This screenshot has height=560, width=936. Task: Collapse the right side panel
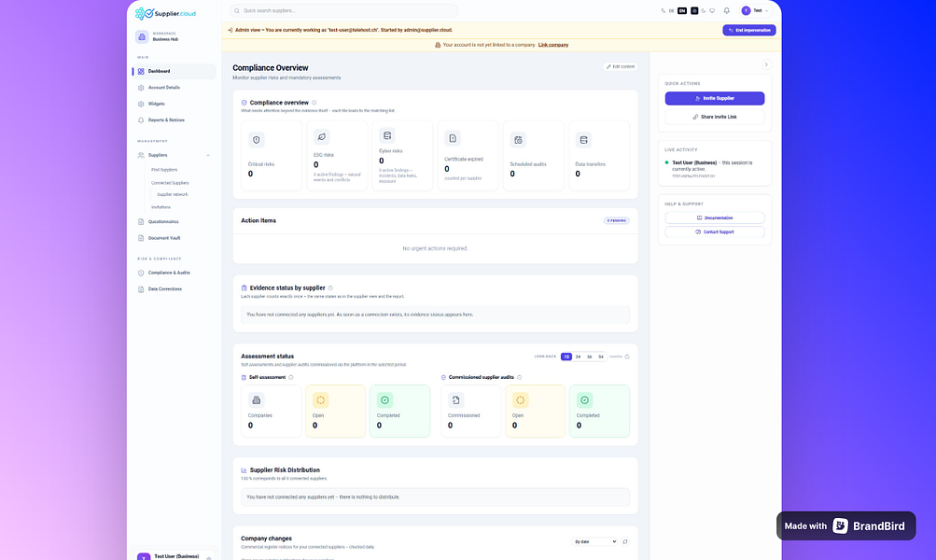click(766, 64)
